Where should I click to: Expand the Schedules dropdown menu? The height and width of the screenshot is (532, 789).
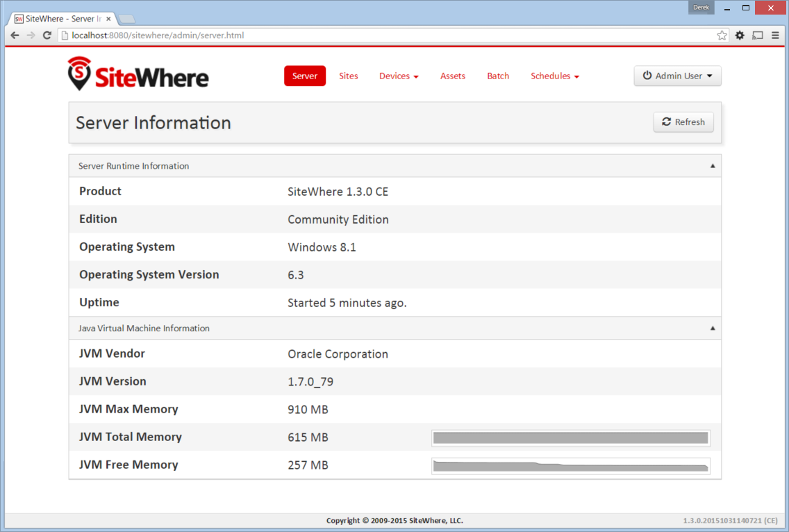coord(554,76)
